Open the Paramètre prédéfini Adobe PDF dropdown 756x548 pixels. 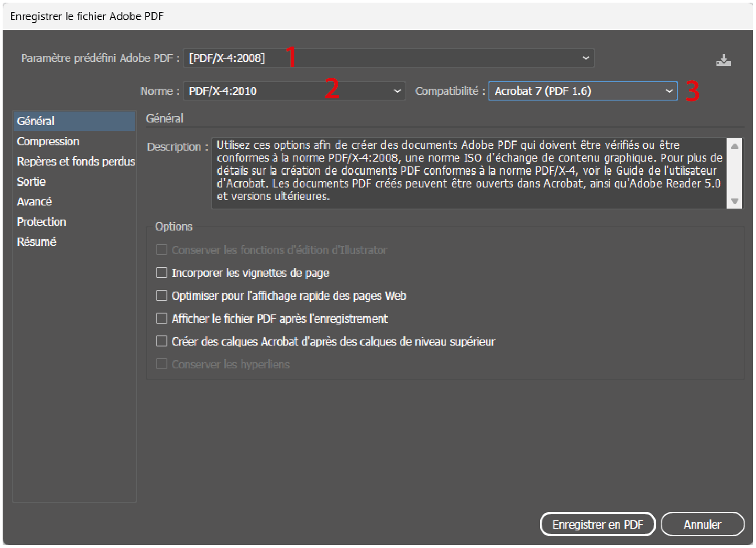click(x=388, y=58)
